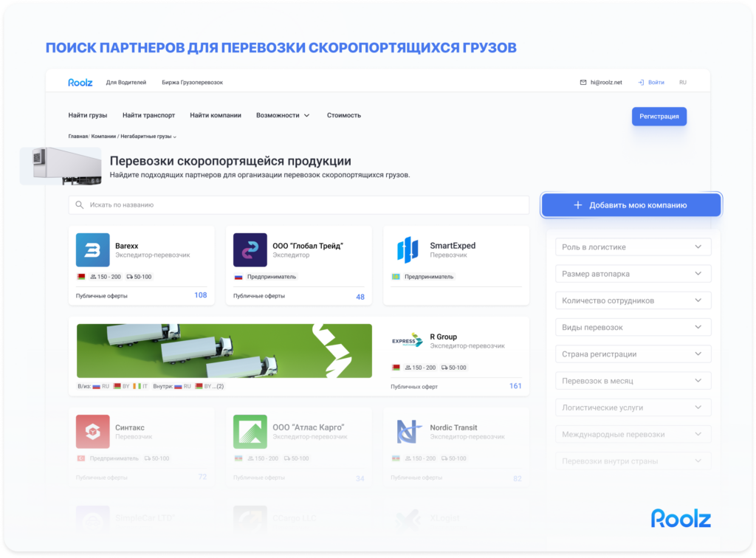Open the Виды перевозок filter dropdown
The height and width of the screenshot is (558, 756).
coord(633,327)
